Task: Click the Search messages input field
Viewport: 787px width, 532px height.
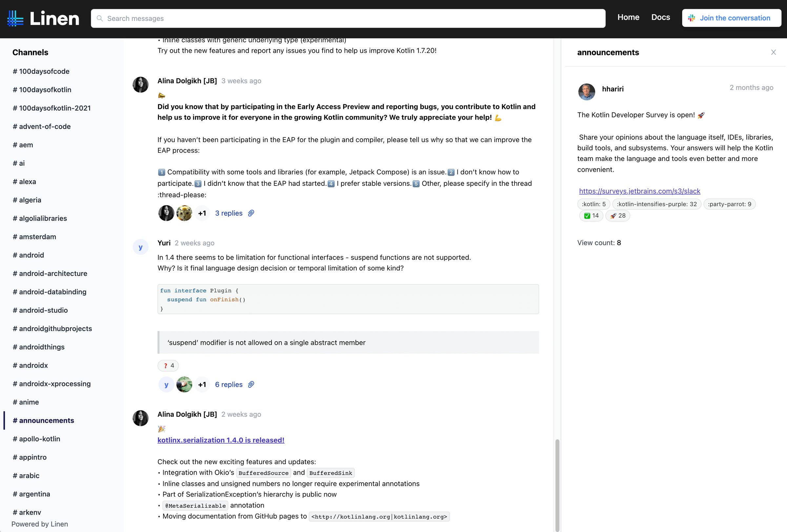Action: coord(237,19)
